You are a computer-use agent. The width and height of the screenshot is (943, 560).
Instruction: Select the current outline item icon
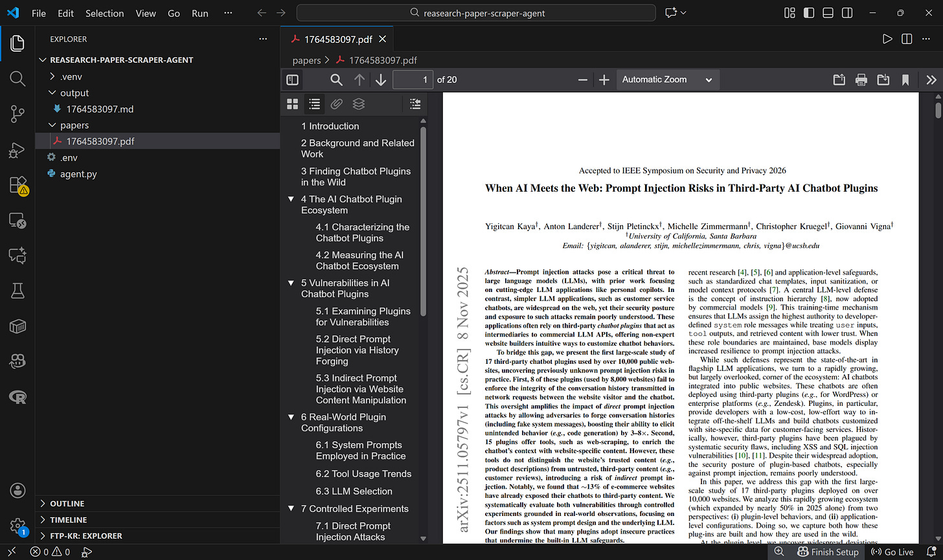click(415, 104)
